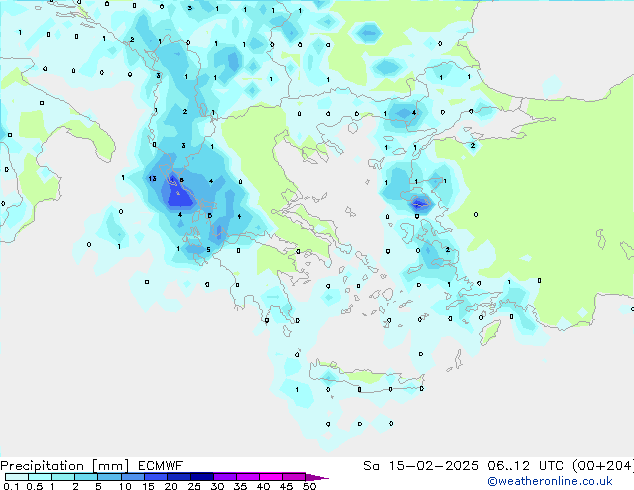This screenshot has width=634, height=490.
Task: Click the 50 label on the legend scale
Action: point(309,486)
